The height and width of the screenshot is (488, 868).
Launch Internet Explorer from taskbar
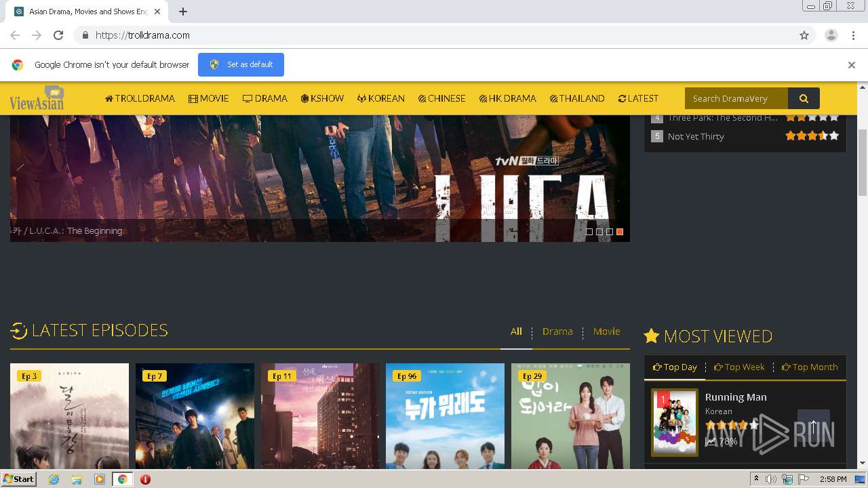click(x=54, y=479)
